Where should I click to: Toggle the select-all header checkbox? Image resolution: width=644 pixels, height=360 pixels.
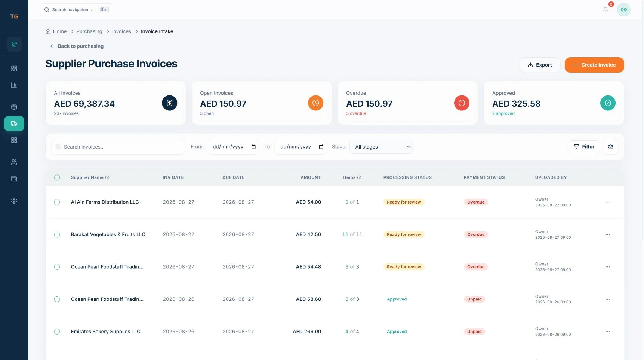pos(57,177)
